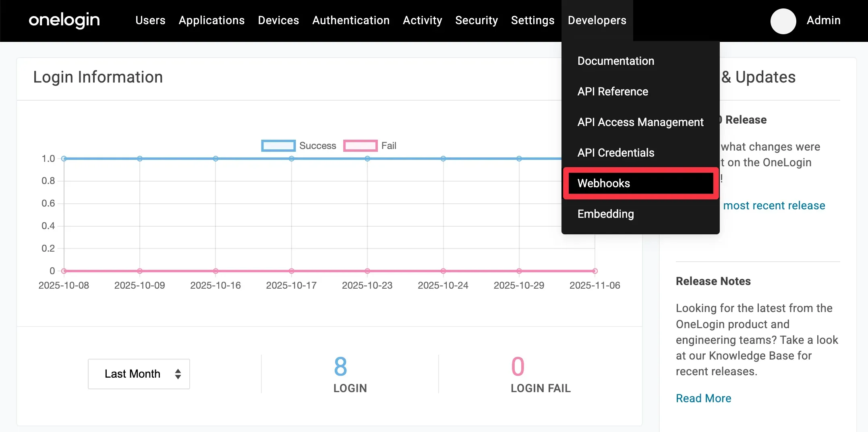The height and width of the screenshot is (432, 868).
Task: Open the Security menu
Action: click(x=476, y=20)
